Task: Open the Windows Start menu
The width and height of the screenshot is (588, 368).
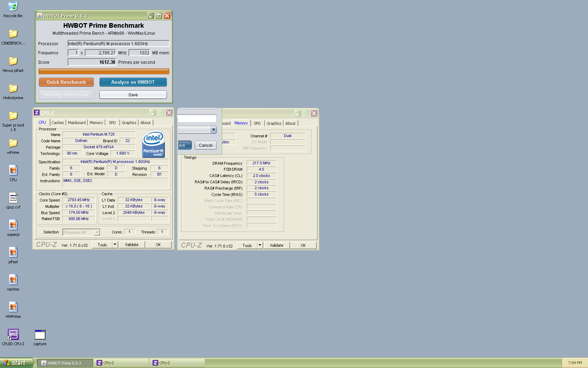Action: [x=16, y=363]
